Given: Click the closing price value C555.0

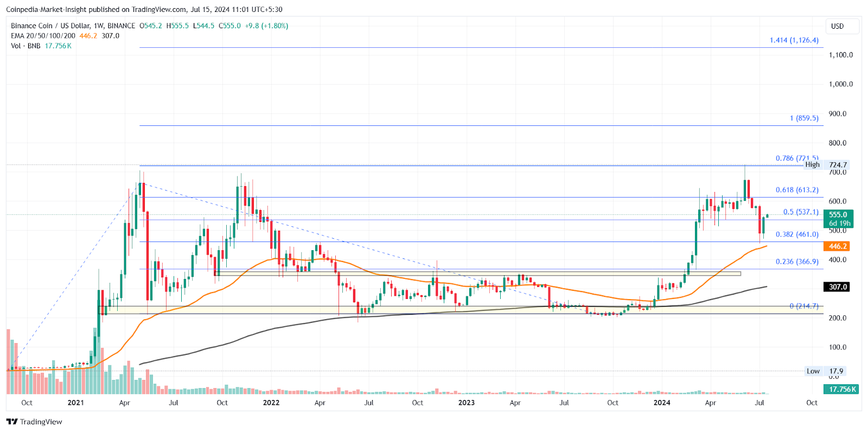Looking at the screenshot, I should pyautogui.click(x=230, y=26).
